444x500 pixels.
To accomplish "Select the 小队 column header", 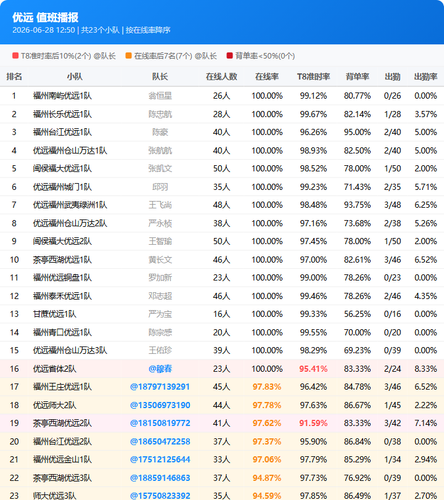I will click(75, 77).
